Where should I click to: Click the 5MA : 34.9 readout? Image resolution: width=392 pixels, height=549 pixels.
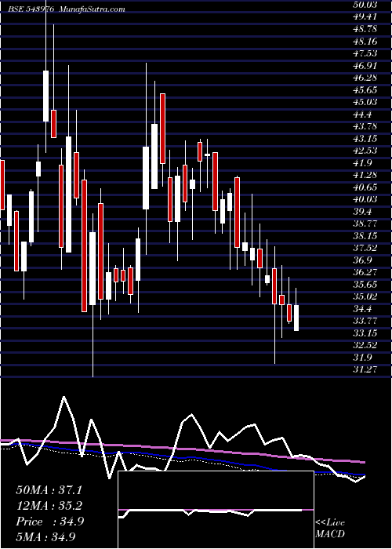45,537
